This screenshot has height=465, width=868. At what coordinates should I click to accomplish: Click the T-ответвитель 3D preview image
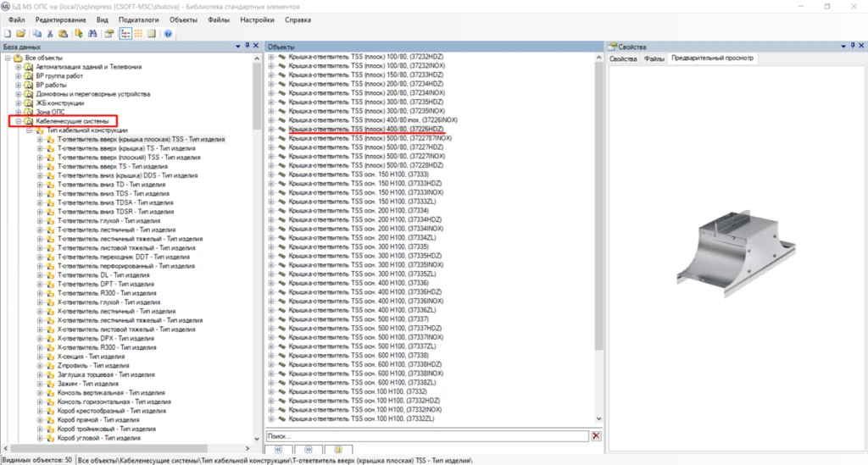pyautogui.click(x=732, y=246)
